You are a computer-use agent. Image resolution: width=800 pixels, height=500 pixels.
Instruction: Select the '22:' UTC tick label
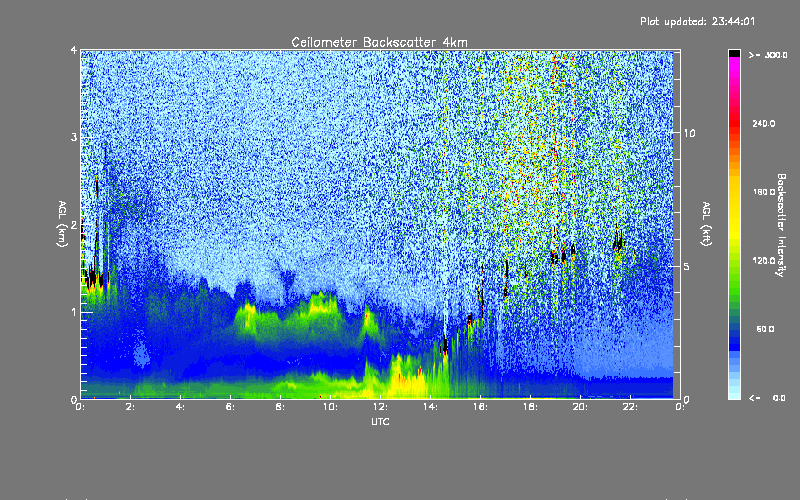tap(630, 407)
